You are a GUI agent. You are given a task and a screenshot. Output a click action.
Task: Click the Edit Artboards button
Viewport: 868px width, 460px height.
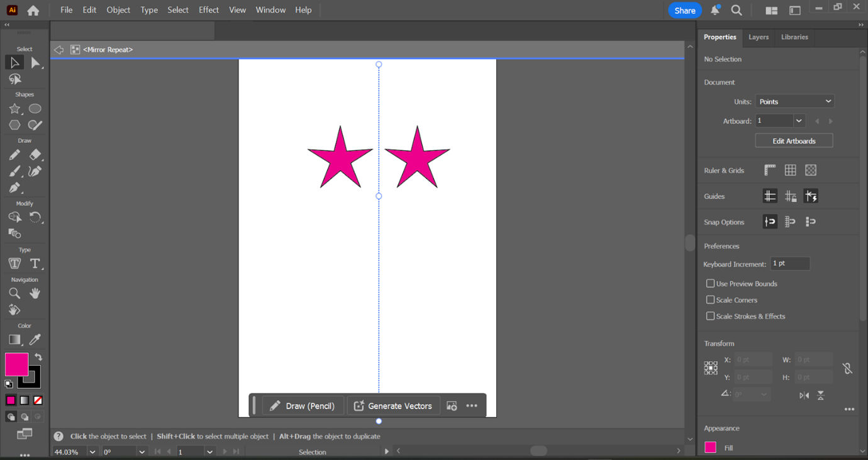794,140
